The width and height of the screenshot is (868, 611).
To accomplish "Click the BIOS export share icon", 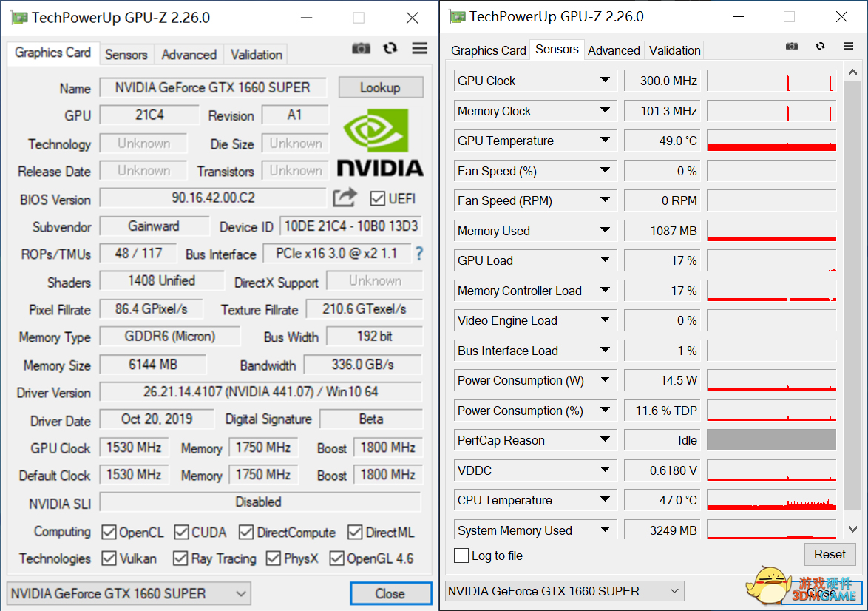I will pos(345,198).
